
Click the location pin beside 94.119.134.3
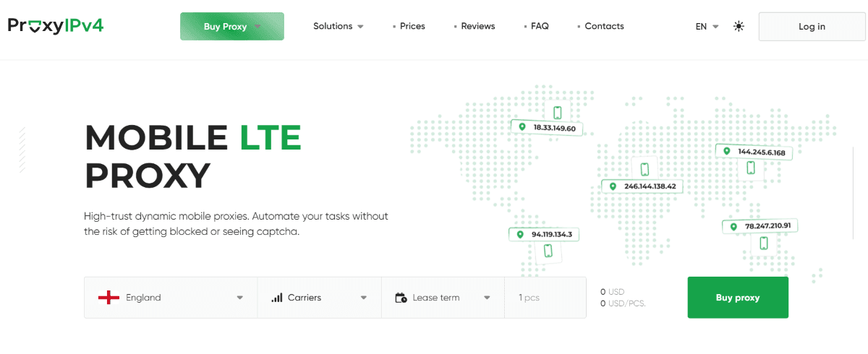tap(520, 235)
